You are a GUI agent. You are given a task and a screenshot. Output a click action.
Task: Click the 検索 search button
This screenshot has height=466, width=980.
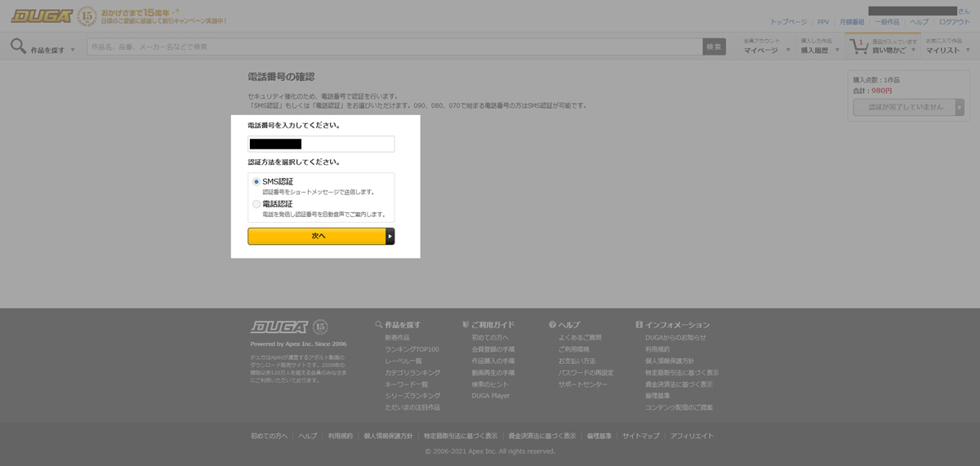(714, 47)
